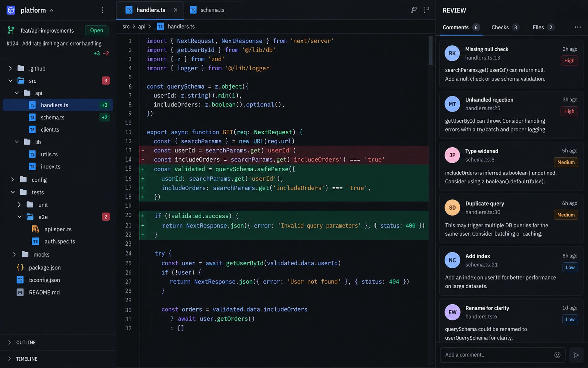Open schema.ts from the file tree
The width and height of the screenshot is (588, 368).
[58, 117]
